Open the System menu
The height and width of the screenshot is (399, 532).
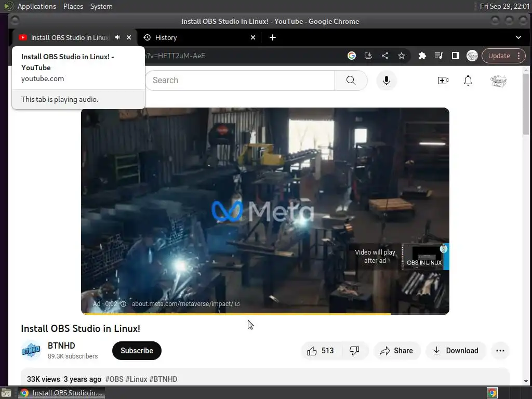click(x=101, y=6)
